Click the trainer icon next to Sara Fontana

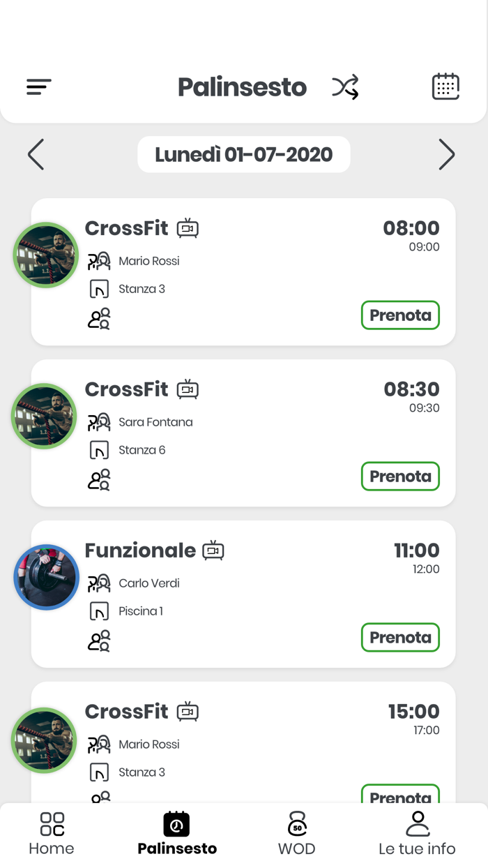pos(99,422)
